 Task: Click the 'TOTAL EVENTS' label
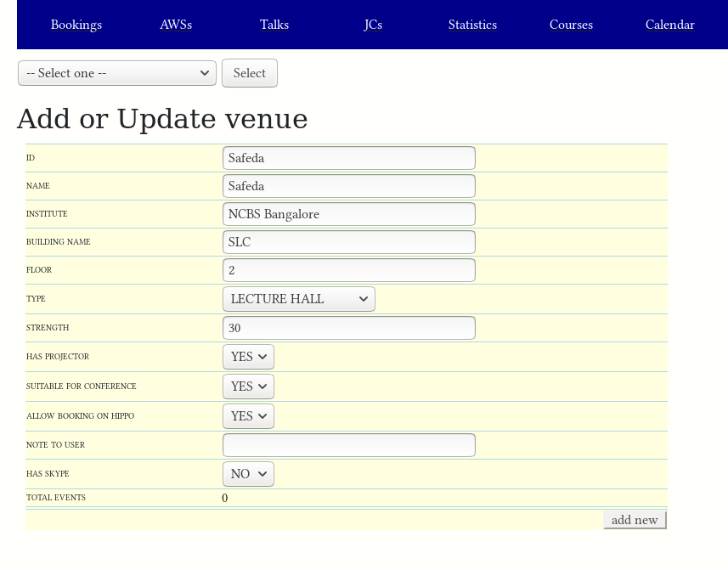(56, 498)
